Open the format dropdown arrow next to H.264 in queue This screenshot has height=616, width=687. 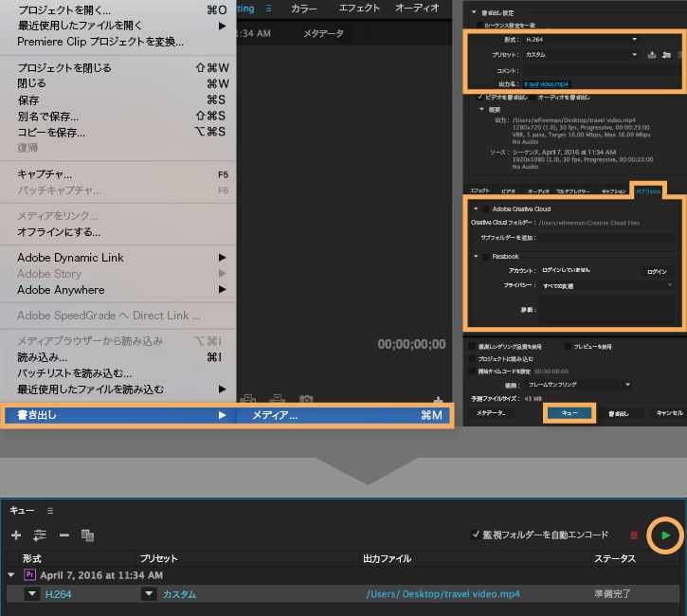32,594
